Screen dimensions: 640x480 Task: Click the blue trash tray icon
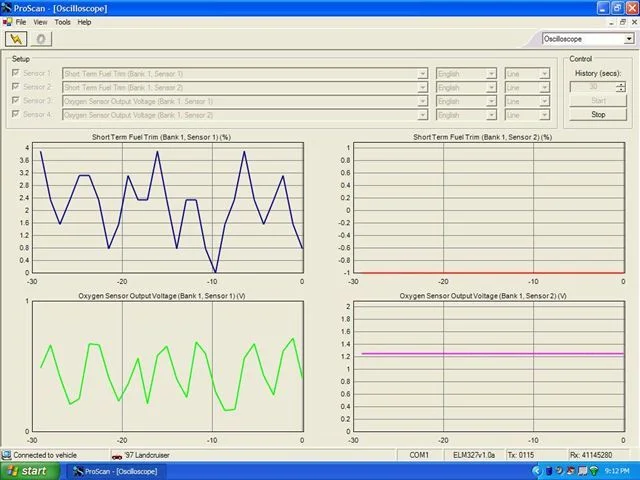point(549,471)
